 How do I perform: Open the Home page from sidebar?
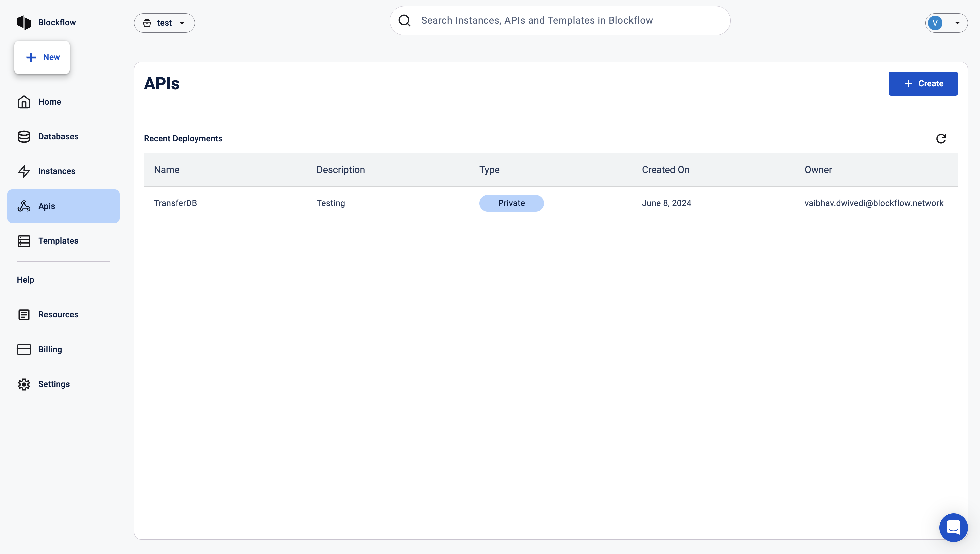(49, 102)
